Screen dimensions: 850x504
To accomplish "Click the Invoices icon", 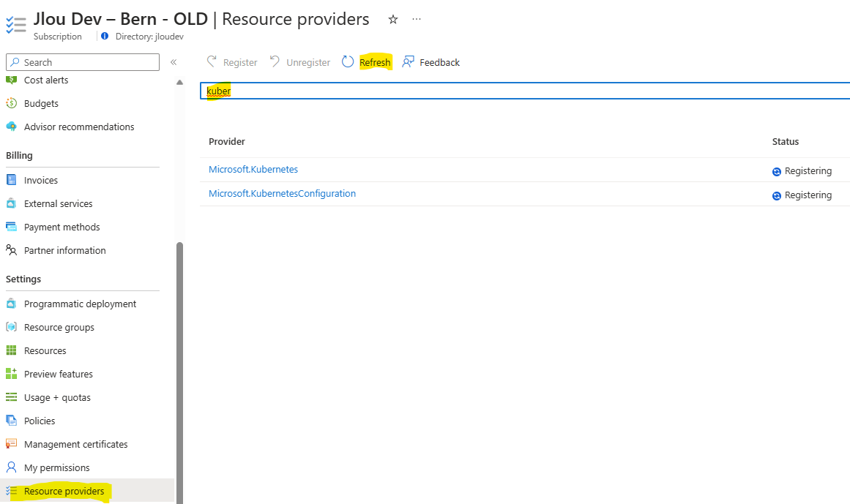I will point(12,180).
